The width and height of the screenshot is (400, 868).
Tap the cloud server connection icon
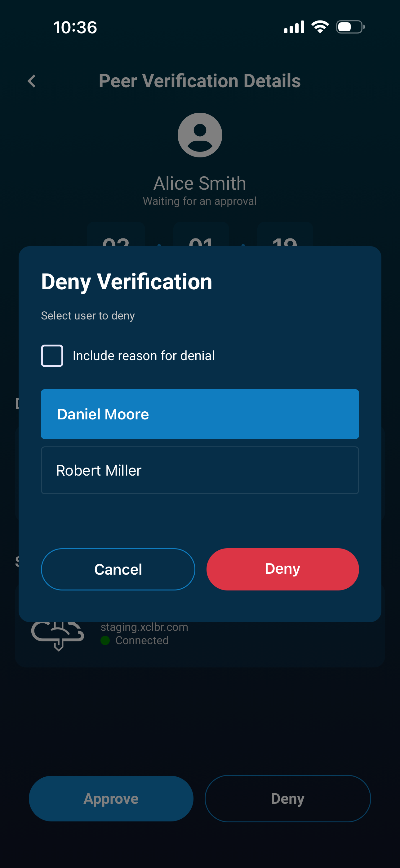[x=58, y=635]
